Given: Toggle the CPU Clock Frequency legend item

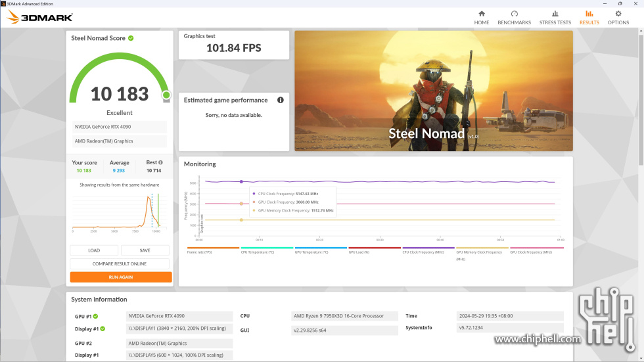Looking at the screenshot, I should tap(428, 250).
